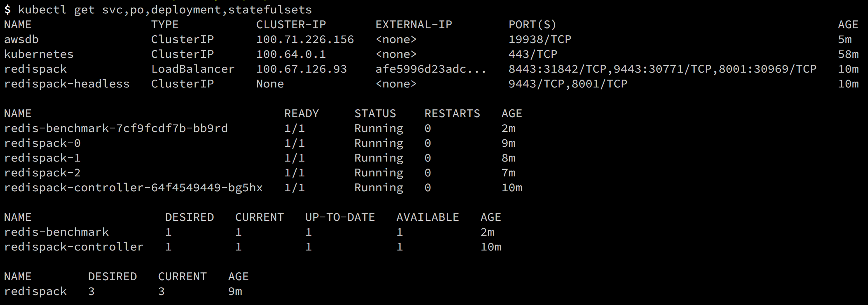Image resolution: width=868 pixels, height=305 pixels.
Task: Click the LoadBalancer type text
Action: click(192, 69)
